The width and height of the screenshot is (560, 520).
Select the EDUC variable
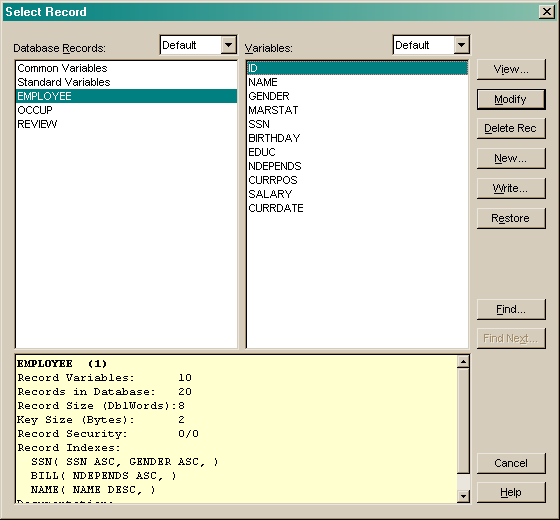357,152
